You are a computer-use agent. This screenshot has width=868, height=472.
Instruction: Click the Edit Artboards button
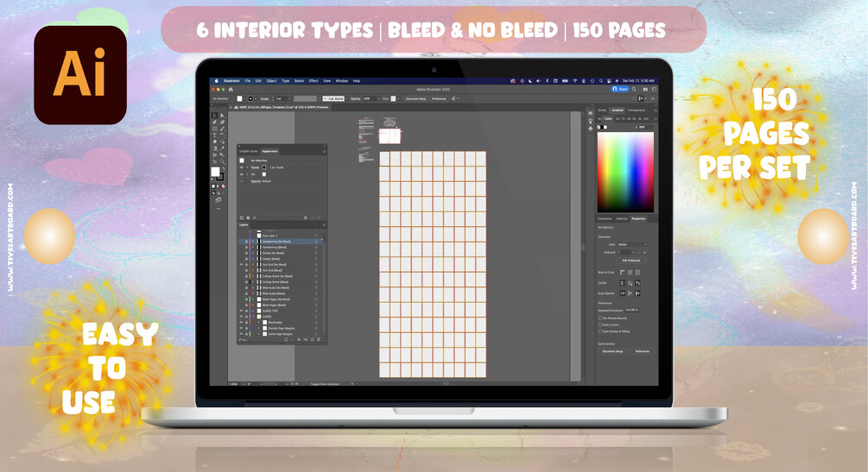coord(631,260)
